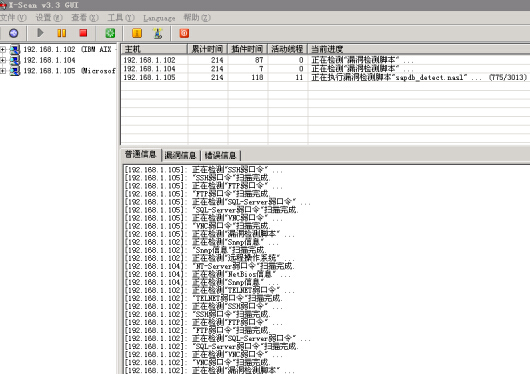Expand the 192.168.1.102 tree node

coord(3,50)
